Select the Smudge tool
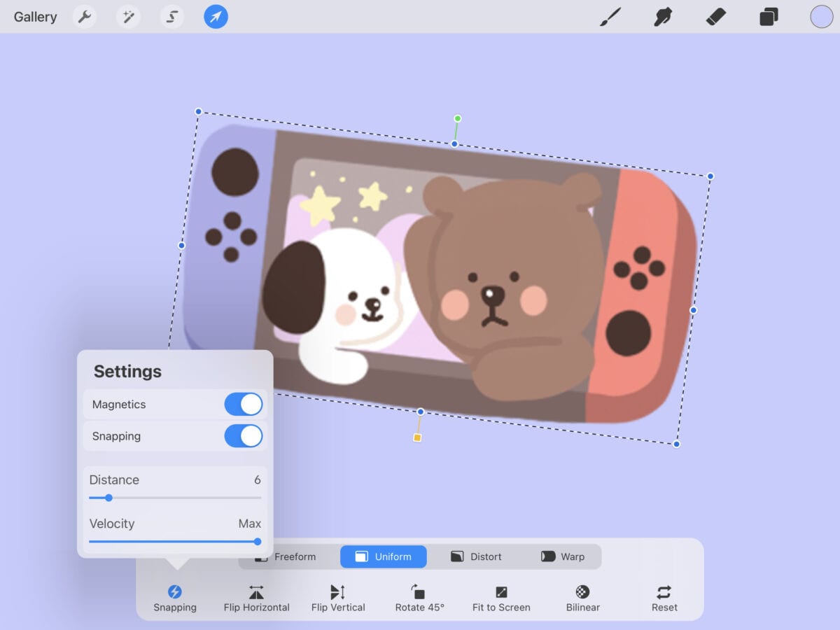The height and width of the screenshot is (630, 840). (662, 17)
